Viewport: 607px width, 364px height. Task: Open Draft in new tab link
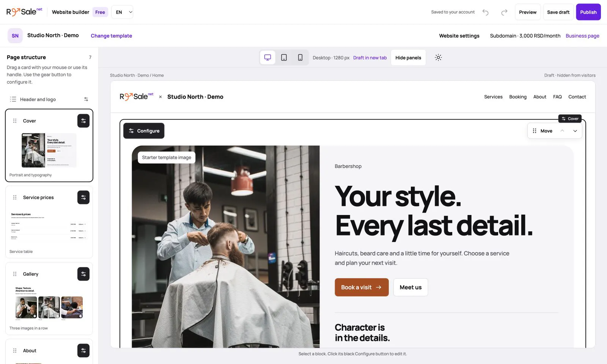tap(370, 58)
